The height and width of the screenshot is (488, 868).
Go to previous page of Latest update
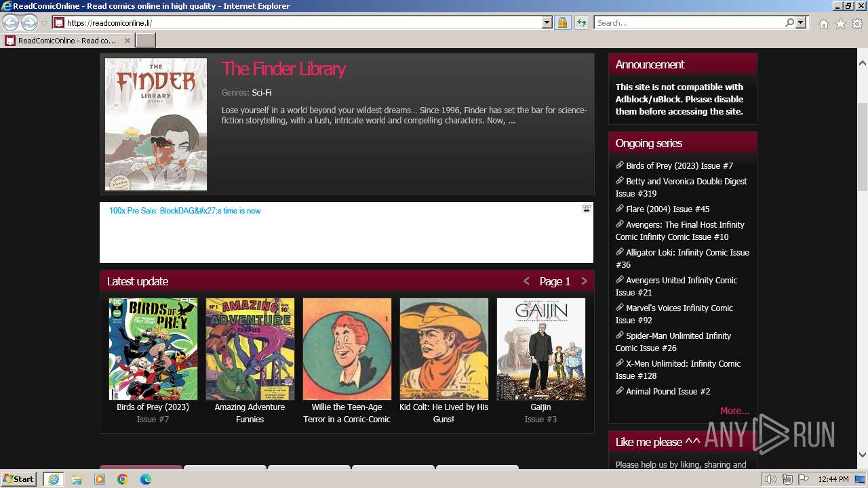[526, 281]
